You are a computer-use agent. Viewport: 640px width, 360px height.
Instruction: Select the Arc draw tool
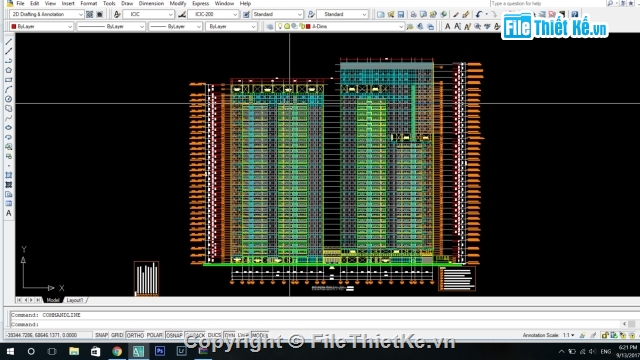[9, 89]
